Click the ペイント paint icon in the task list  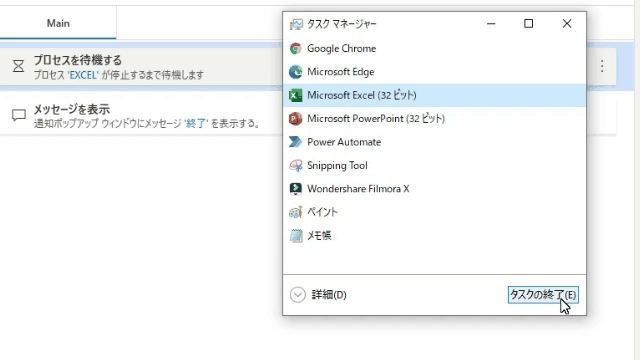coord(296,212)
